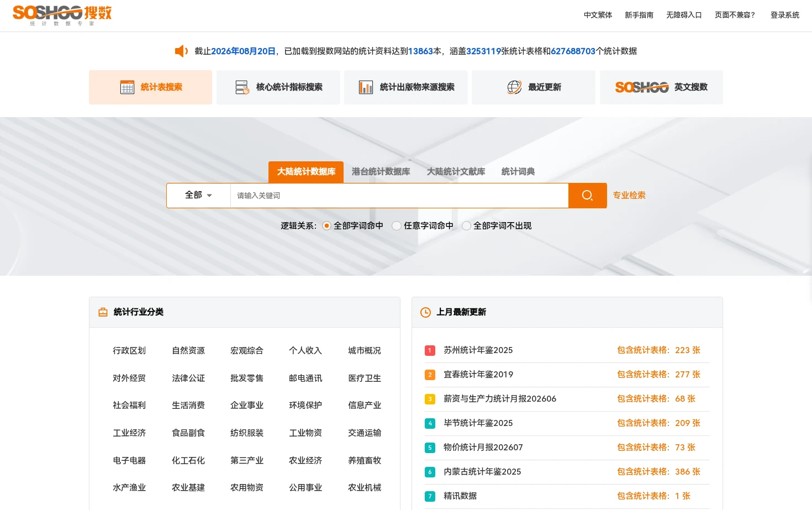The height and width of the screenshot is (510, 812).
Task: Click rank badge 2 next to 宜春统计年鉴2019
Action: pos(430,375)
